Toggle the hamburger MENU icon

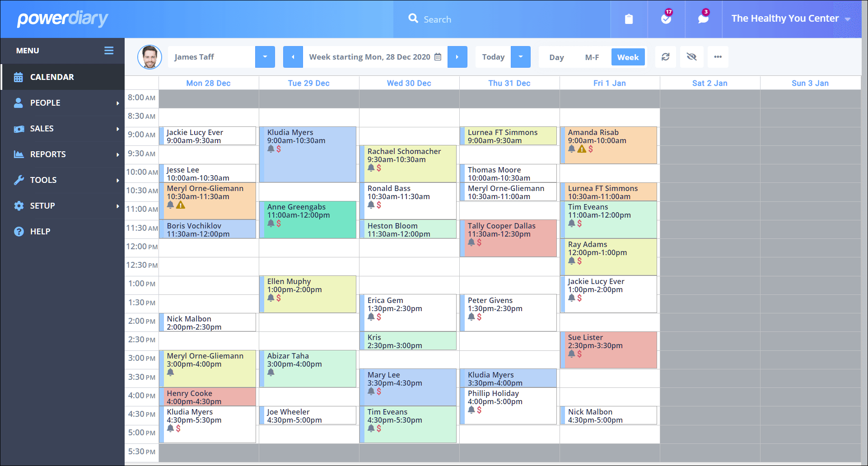(x=109, y=51)
